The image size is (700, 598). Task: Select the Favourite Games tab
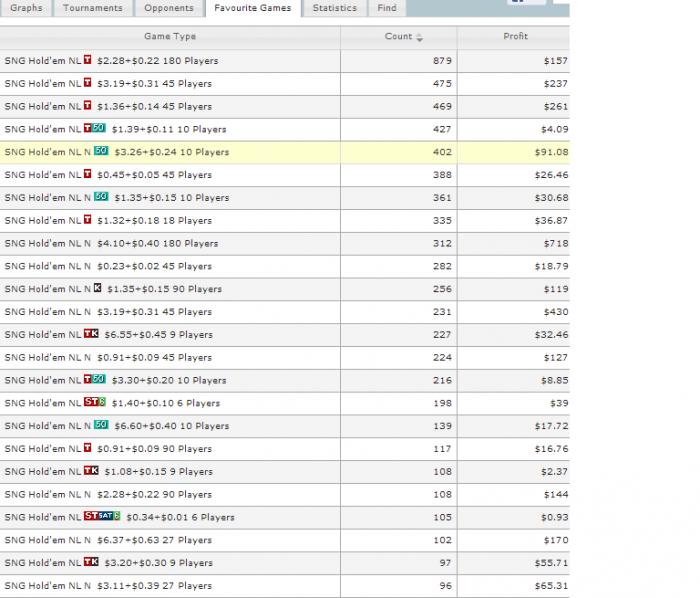253,8
